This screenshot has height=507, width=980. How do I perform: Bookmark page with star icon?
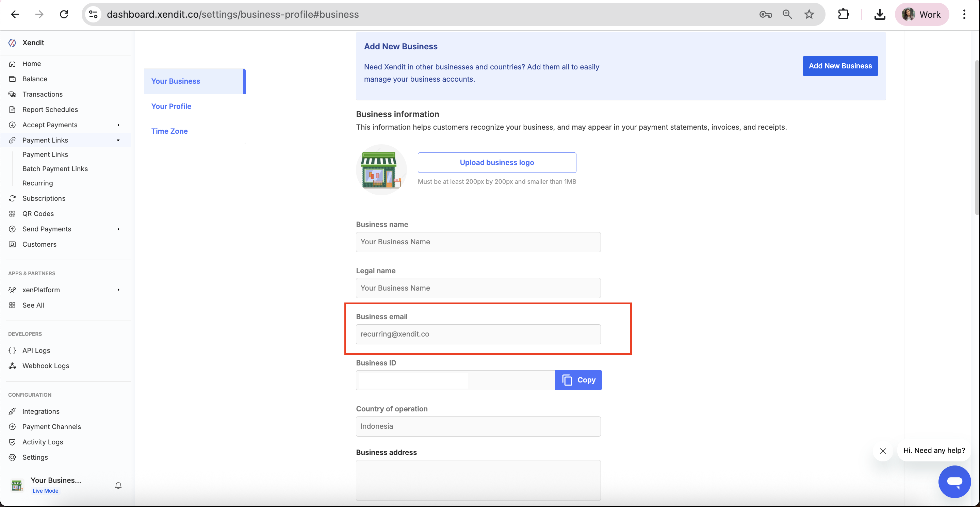click(809, 14)
